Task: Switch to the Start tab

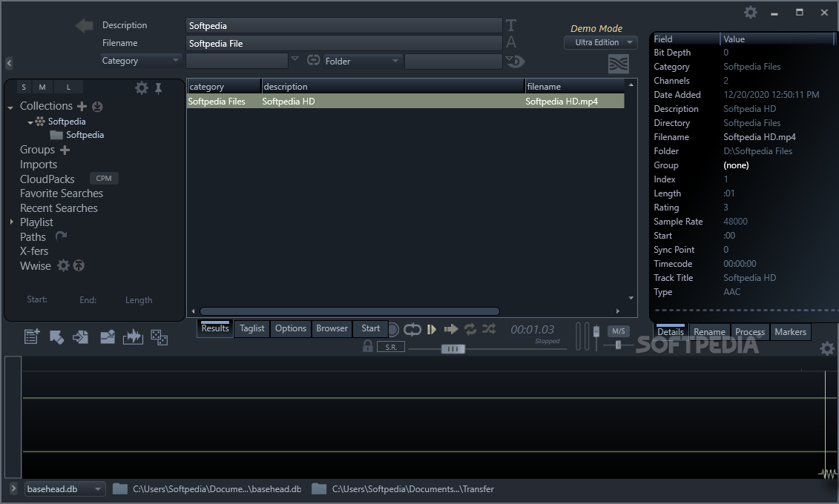Action: click(370, 328)
